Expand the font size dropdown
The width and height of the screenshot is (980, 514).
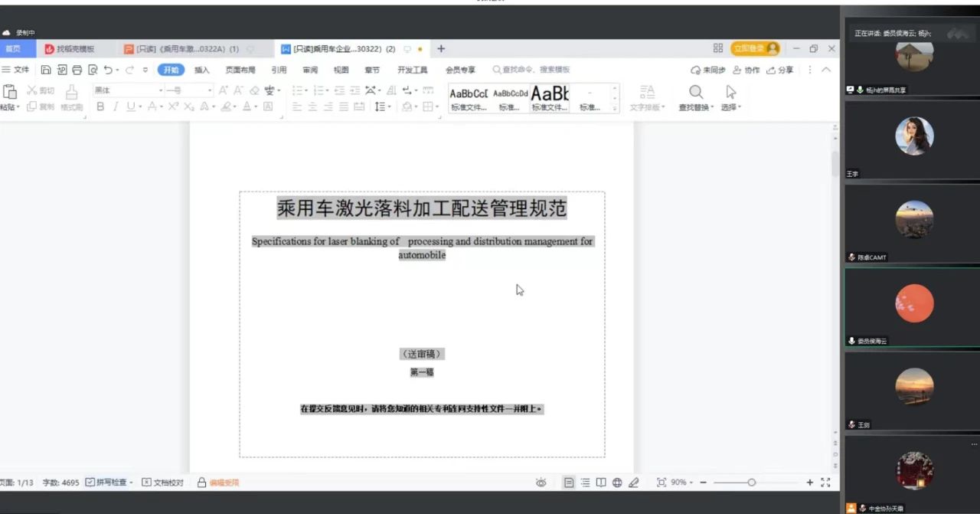pyautogui.click(x=210, y=90)
